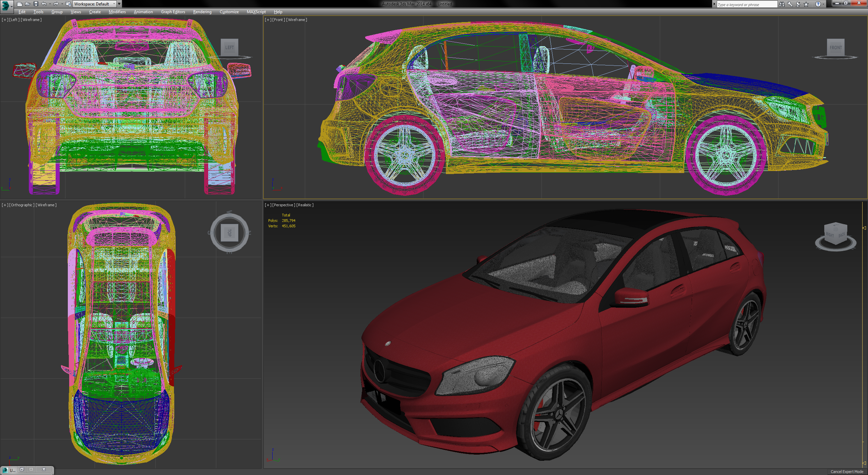The width and height of the screenshot is (868, 475).
Task: Save the scene with floppy icon
Action: click(36, 4)
